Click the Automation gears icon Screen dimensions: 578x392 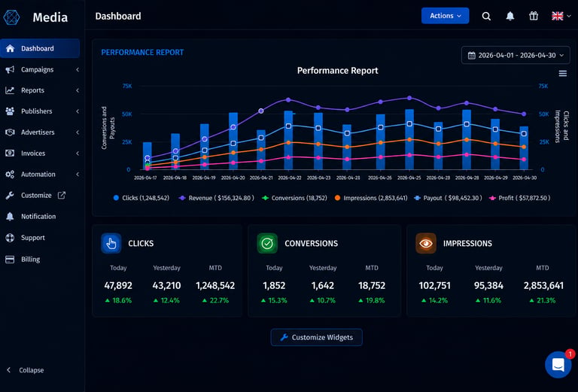point(10,175)
